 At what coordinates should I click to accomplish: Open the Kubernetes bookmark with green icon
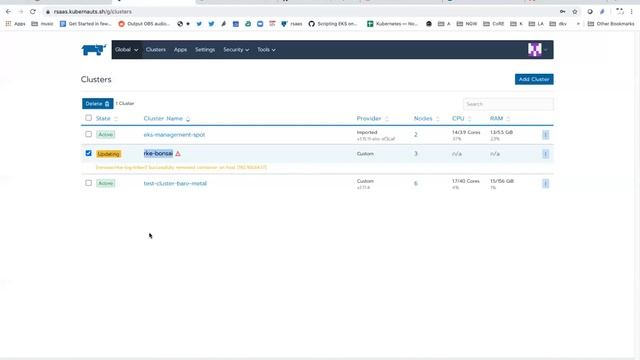pyautogui.click(x=392, y=24)
